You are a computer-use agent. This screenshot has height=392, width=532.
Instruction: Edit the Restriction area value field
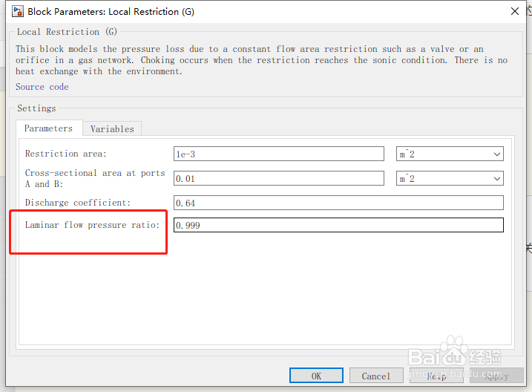278,154
